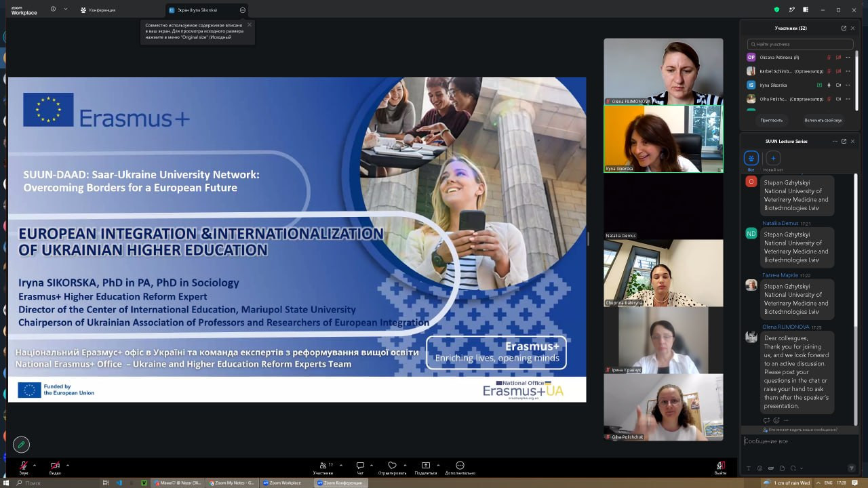Screen dimensions: 868x488
Task: Toggle mute for Bärbel Schlimb organizer
Action: tap(829, 71)
